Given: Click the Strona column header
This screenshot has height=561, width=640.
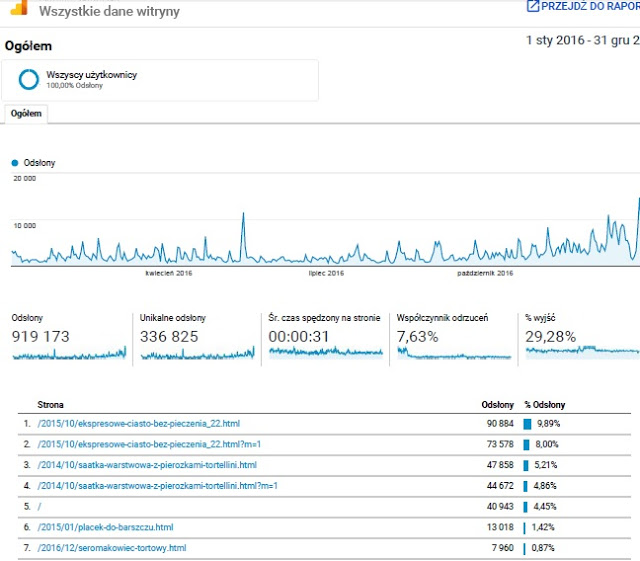Looking at the screenshot, I should pos(51,405).
